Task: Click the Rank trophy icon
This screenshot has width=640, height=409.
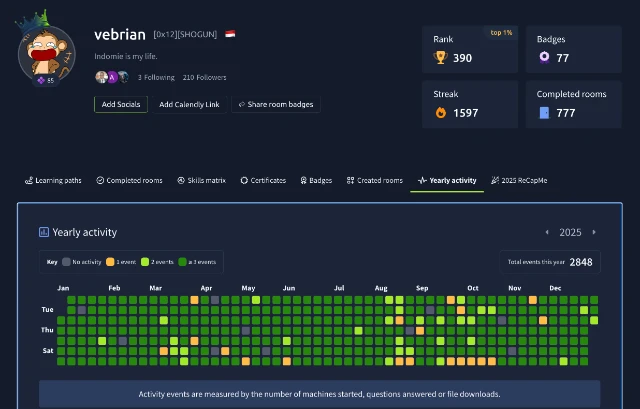Action: [x=440, y=58]
